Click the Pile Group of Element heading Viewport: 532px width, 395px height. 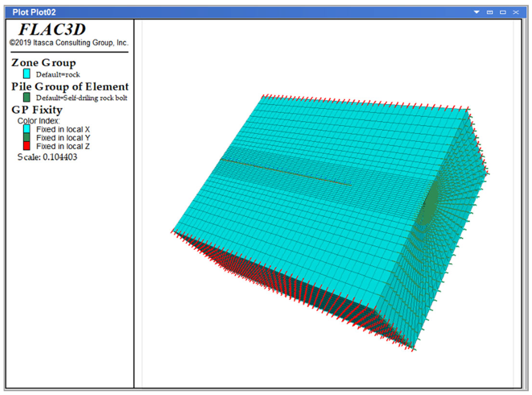pos(70,86)
